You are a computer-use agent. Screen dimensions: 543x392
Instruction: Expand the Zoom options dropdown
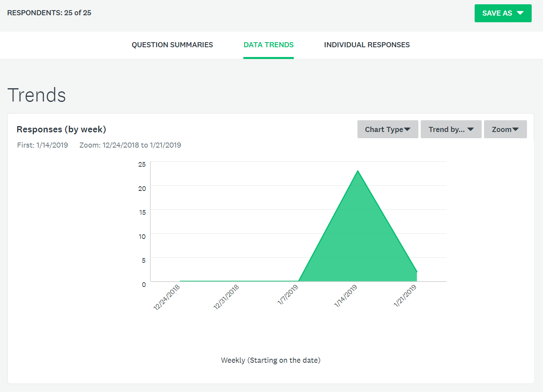516,129
